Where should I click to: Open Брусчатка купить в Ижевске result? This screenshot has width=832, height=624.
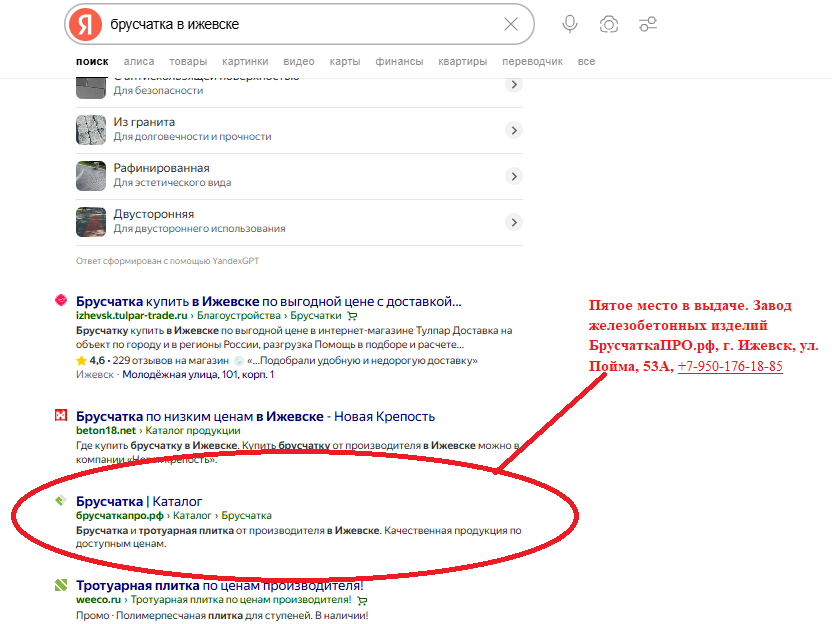268,301
